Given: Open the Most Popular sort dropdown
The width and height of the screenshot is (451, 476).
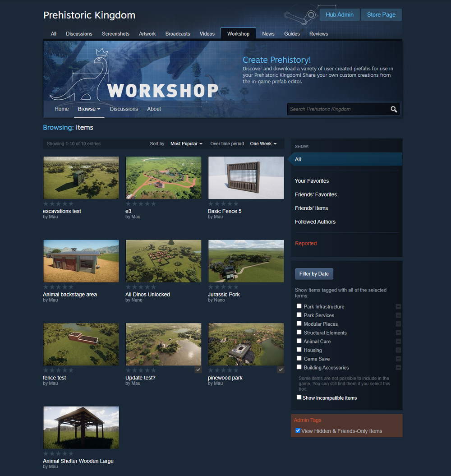Looking at the screenshot, I should (x=186, y=143).
